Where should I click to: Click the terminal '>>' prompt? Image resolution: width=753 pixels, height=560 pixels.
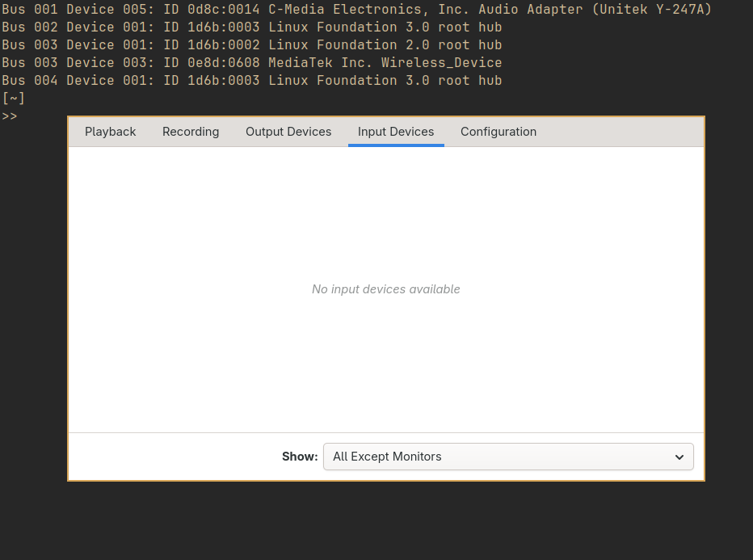(10, 116)
